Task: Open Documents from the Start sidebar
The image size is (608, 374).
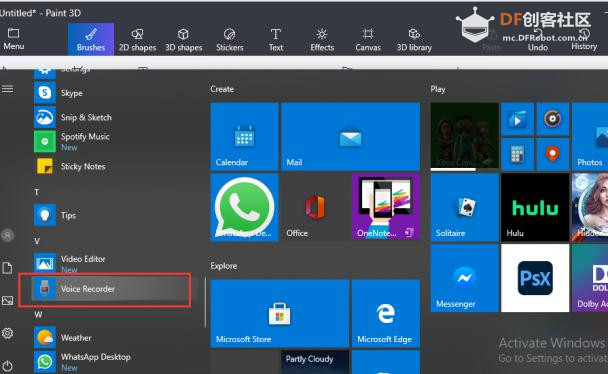Action: (x=7, y=268)
